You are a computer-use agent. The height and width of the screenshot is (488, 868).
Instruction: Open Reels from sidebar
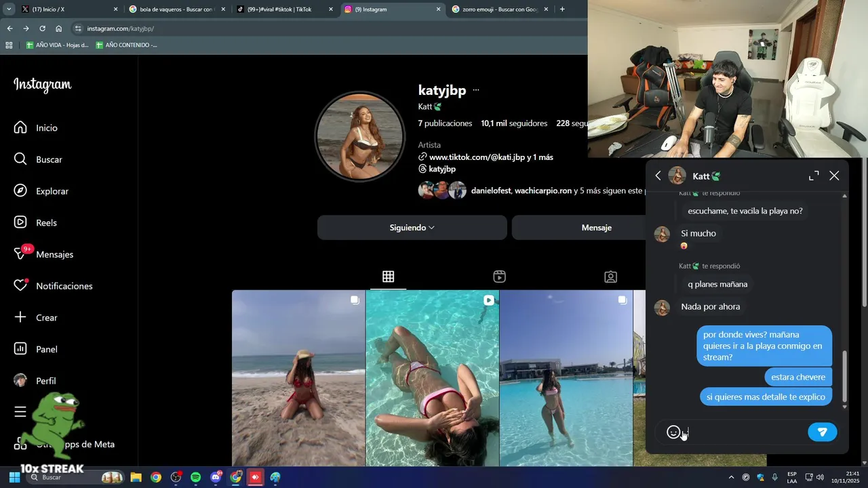pyautogui.click(x=36, y=222)
